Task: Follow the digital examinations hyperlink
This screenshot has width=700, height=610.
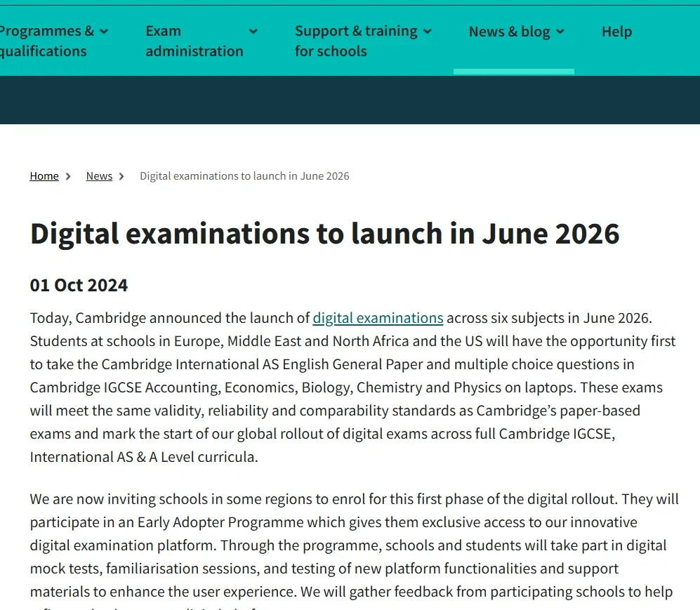Action: pos(378,318)
